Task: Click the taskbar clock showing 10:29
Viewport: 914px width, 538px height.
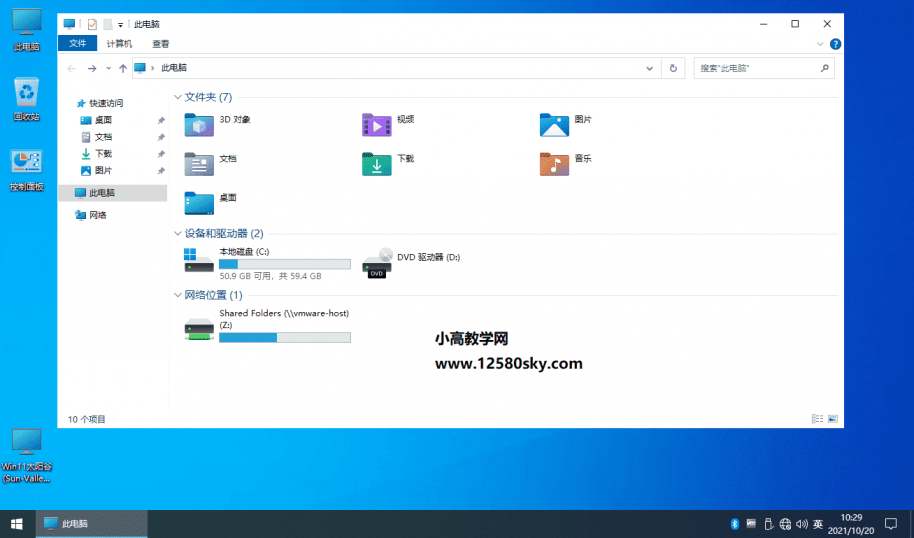Action: pyautogui.click(x=851, y=524)
